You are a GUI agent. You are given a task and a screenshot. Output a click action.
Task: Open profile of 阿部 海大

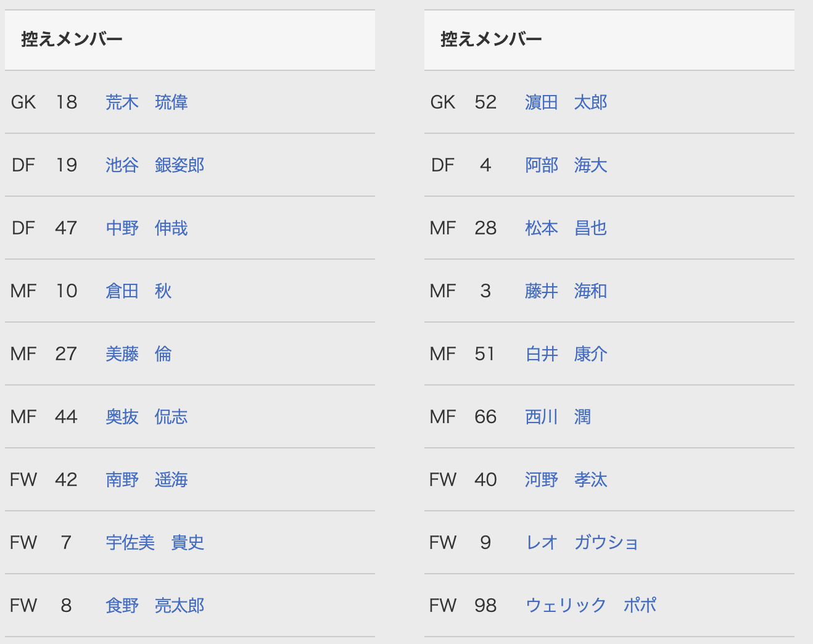(x=566, y=165)
